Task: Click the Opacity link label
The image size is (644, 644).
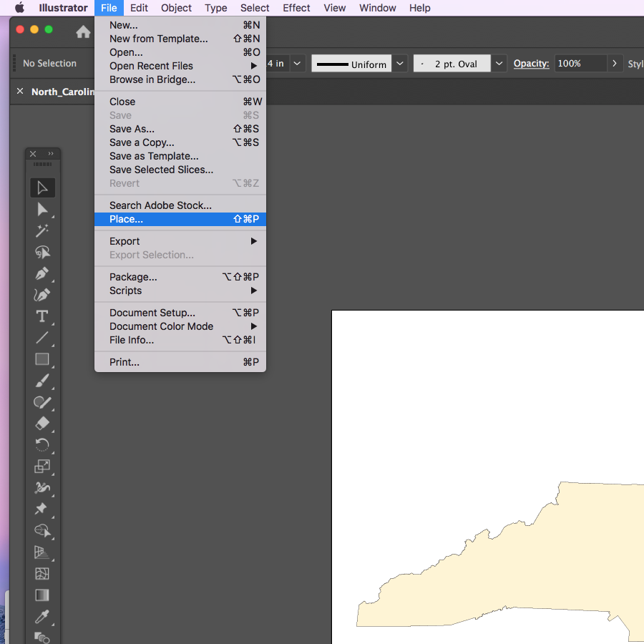Action: click(x=531, y=64)
